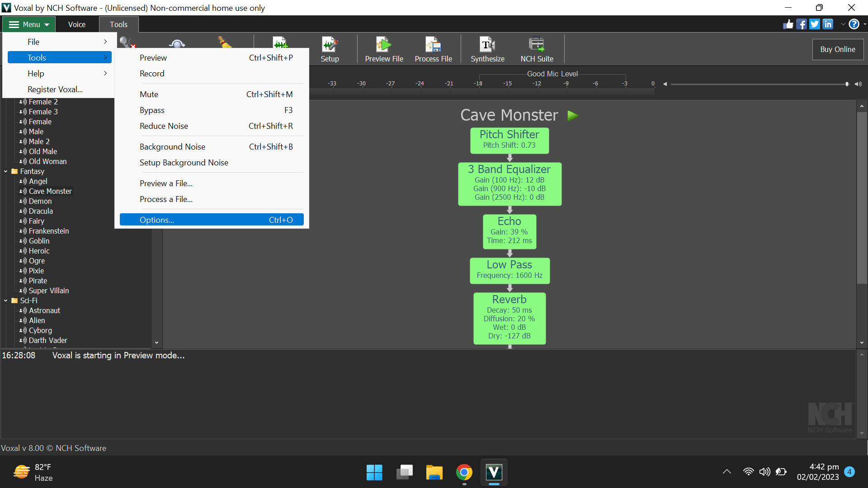This screenshot has width=868, height=488.
Task: Click the Tools tab in toolbar
Action: 118,24
